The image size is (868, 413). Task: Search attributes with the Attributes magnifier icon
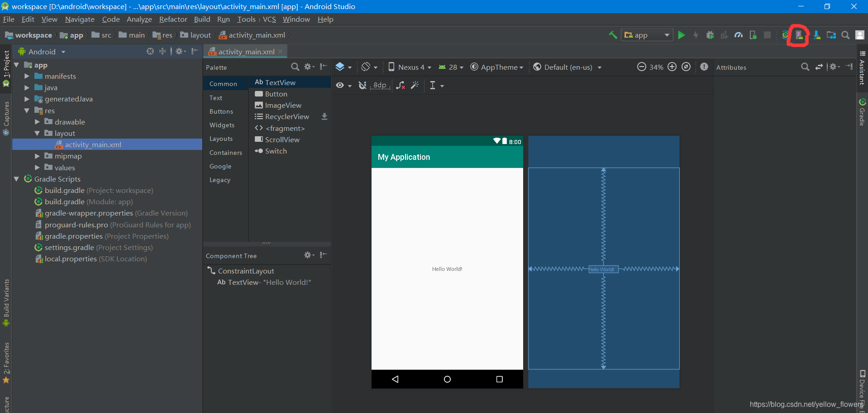[805, 67]
